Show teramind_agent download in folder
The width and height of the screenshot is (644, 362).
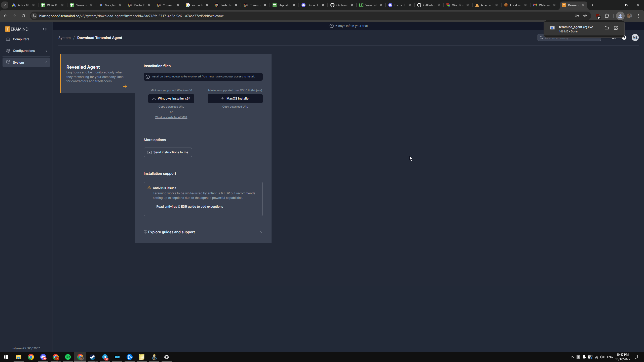(x=607, y=28)
